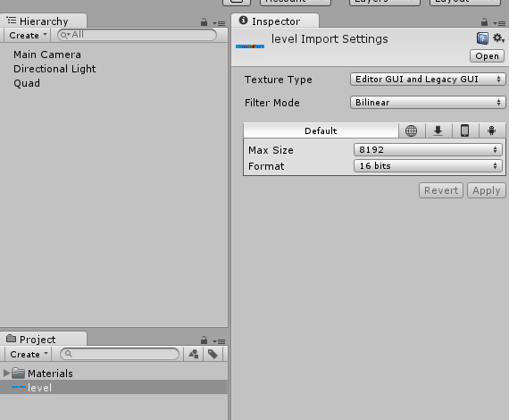
Task: Open the Texture Type dropdown
Action: (x=428, y=80)
